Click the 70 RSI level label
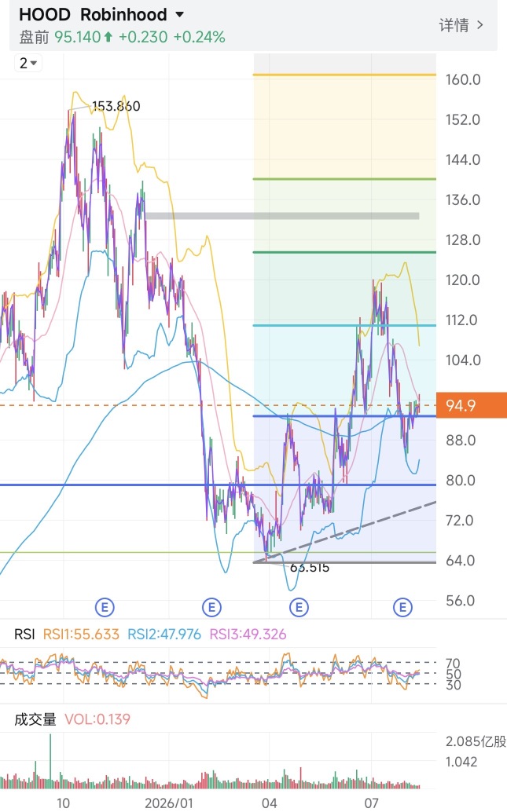Screen dimensions: 507x812 pos(453,663)
